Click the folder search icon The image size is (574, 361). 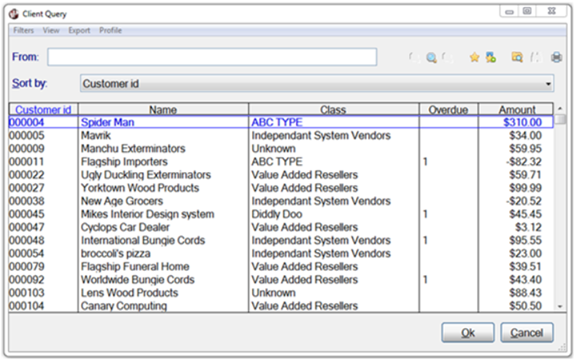click(517, 57)
